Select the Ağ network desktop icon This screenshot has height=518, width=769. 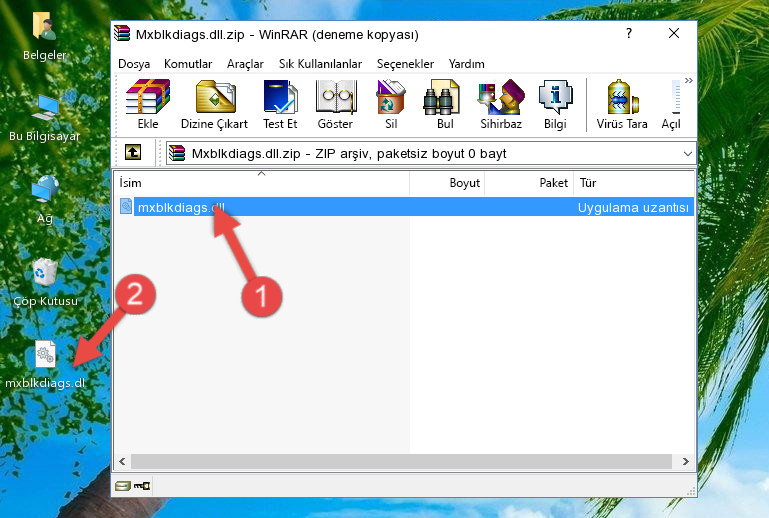pos(45,200)
